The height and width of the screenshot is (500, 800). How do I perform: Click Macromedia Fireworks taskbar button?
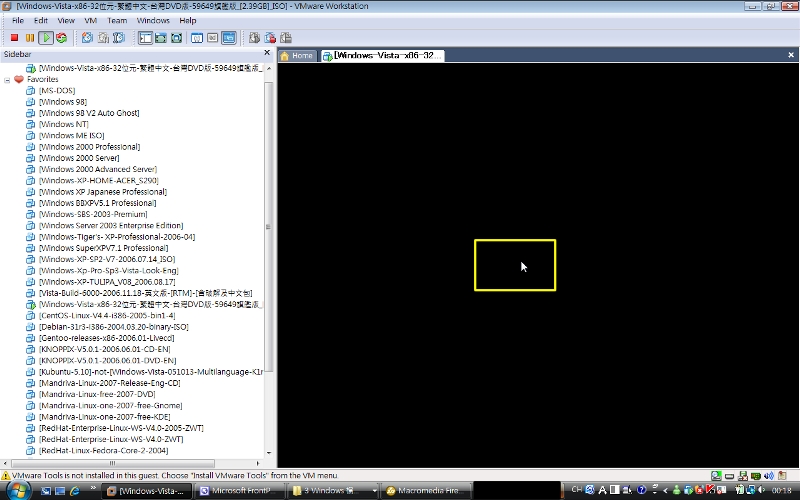point(427,491)
